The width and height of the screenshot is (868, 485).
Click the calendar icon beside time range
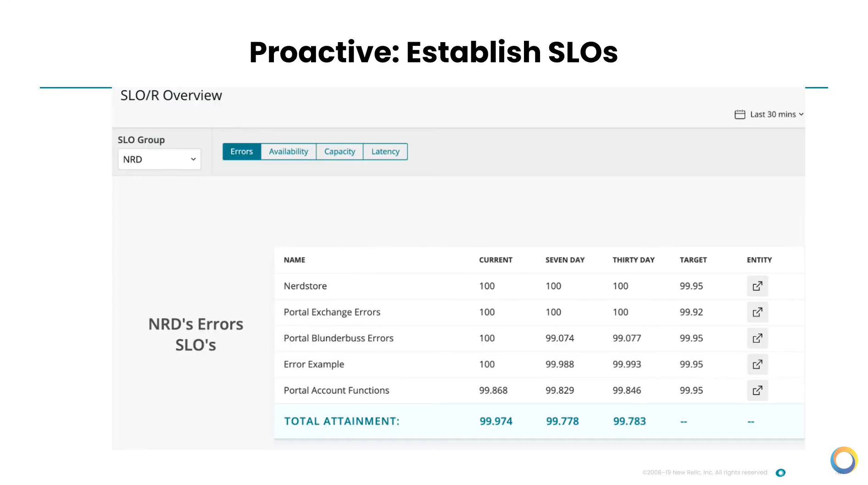[x=740, y=114]
